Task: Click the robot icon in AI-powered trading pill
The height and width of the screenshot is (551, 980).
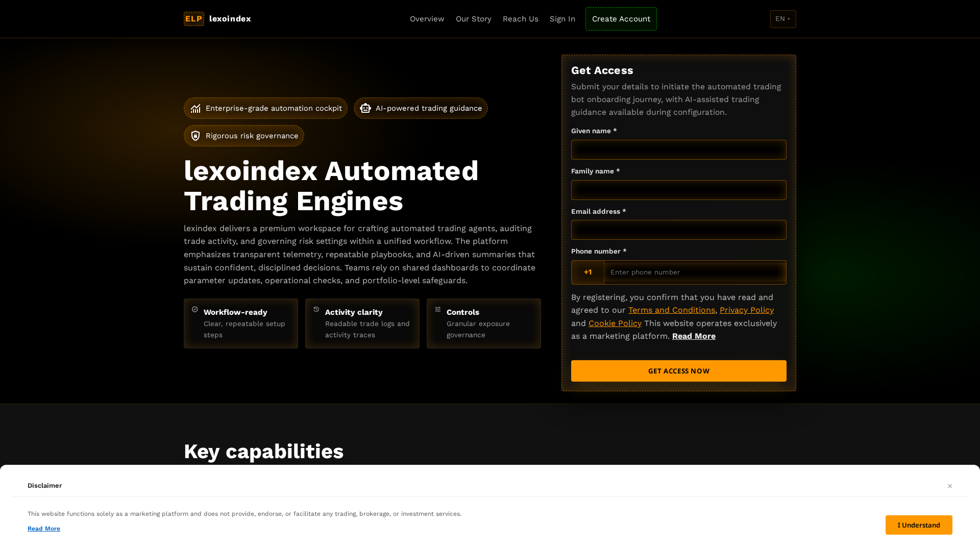Action: [x=365, y=108]
